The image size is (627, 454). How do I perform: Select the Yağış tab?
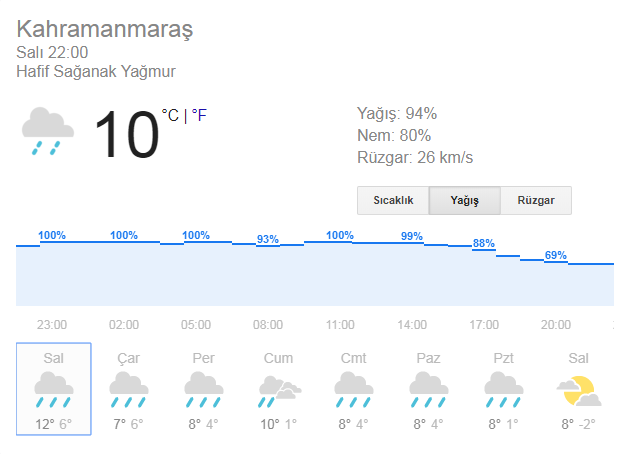click(465, 200)
